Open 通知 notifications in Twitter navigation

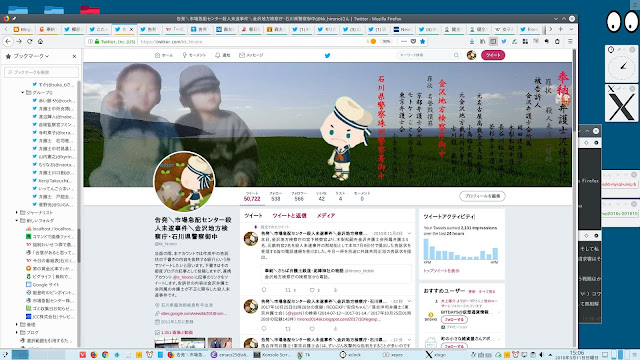223,55
